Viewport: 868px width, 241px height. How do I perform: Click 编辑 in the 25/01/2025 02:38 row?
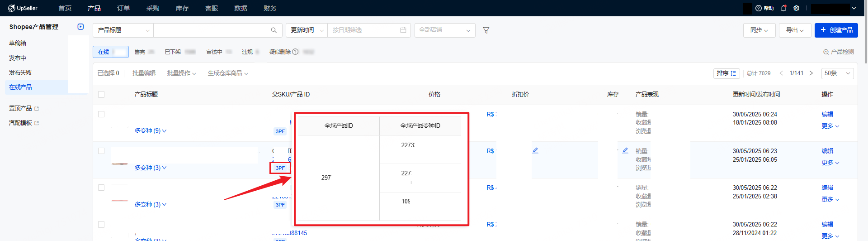(827, 188)
